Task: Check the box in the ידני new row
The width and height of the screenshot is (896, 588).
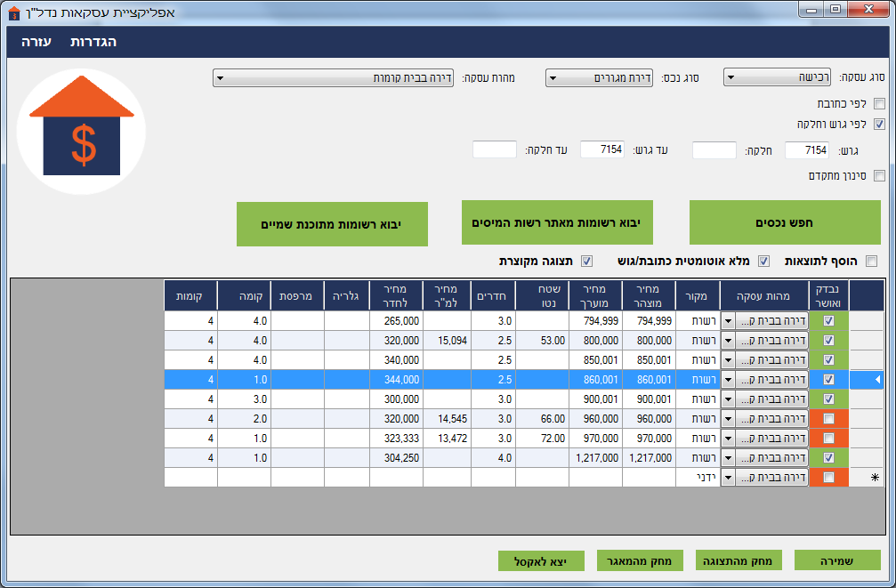Action: click(x=828, y=477)
